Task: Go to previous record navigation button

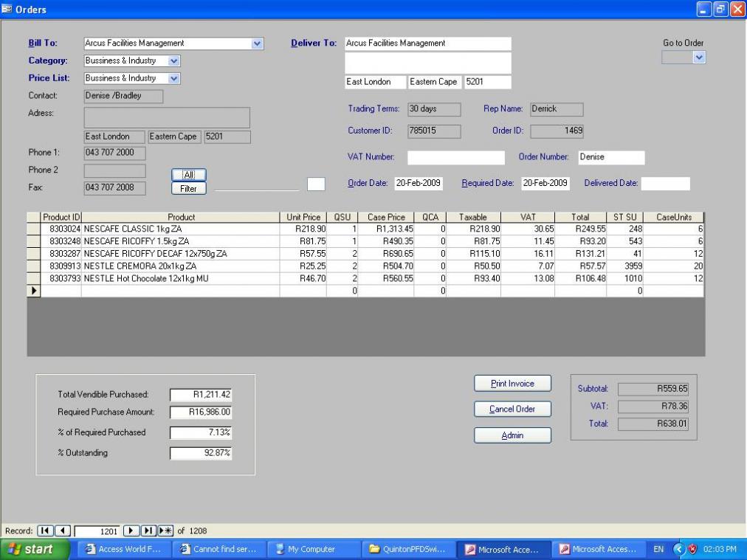Action: point(63,530)
